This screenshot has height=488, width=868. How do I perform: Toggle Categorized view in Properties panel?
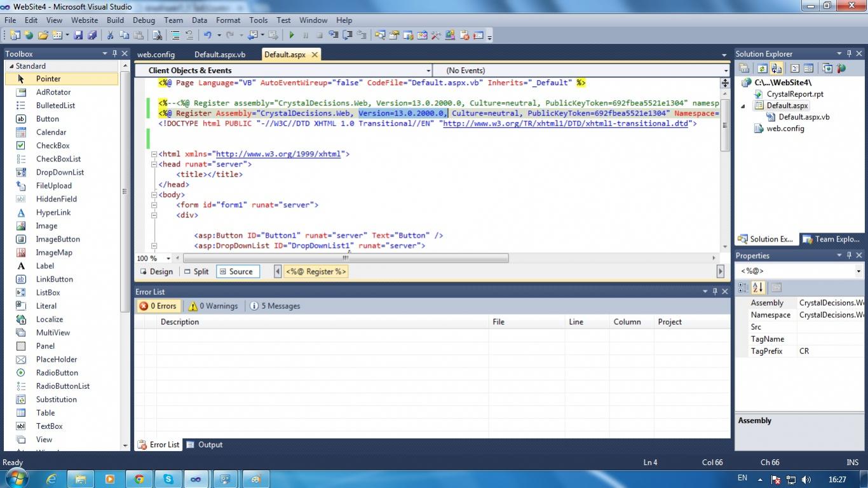pyautogui.click(x=743, y=287)
